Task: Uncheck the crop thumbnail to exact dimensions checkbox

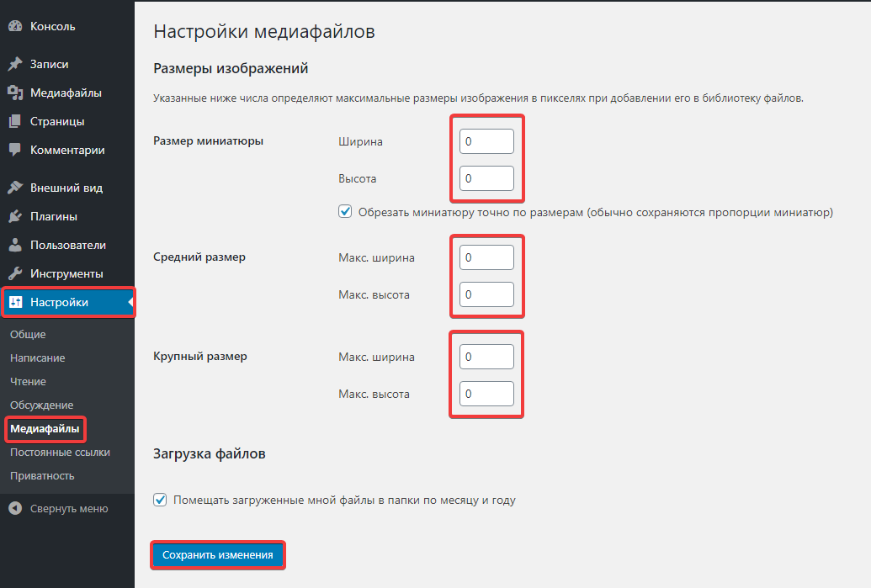Action: [345, 212]
